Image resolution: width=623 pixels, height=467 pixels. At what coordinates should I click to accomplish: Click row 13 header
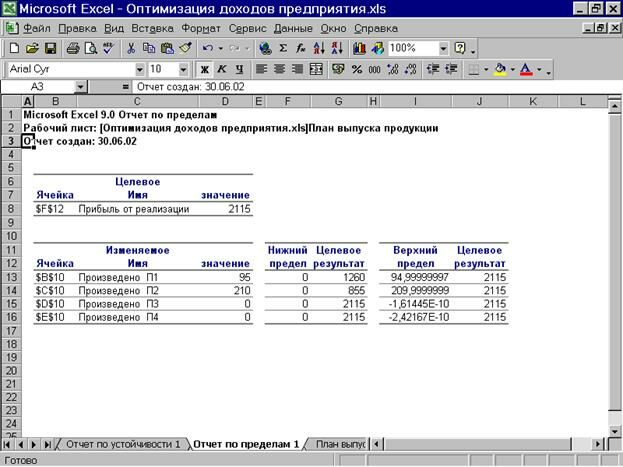pos(12,277)
